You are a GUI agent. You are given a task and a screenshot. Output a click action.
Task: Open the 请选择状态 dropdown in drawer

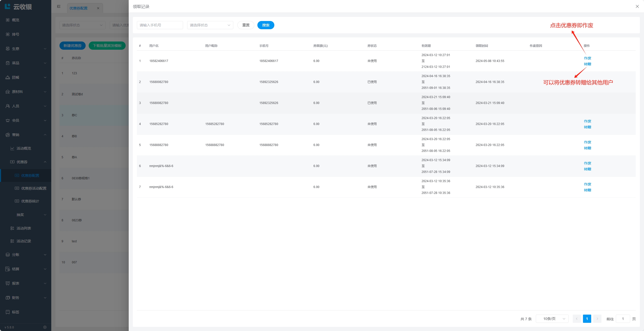coord(210,25)
